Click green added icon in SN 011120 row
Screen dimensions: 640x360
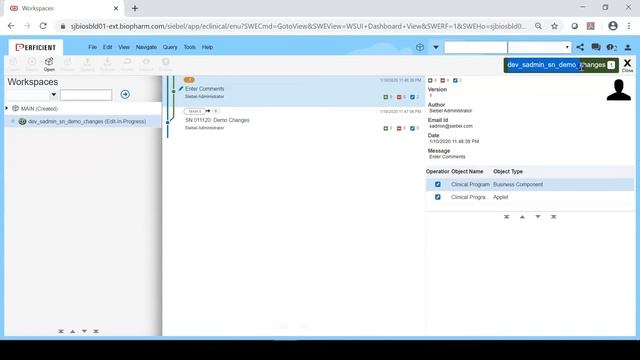(386, 129)
